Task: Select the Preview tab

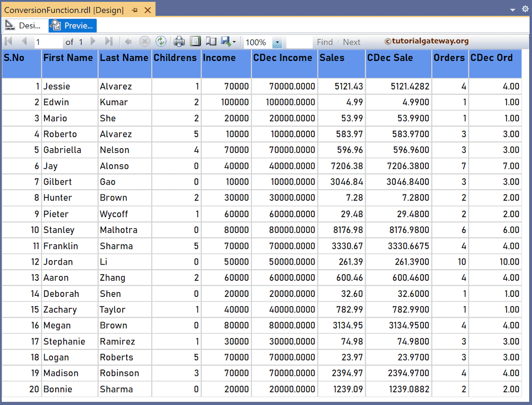Action: click(x=72, y=25)
